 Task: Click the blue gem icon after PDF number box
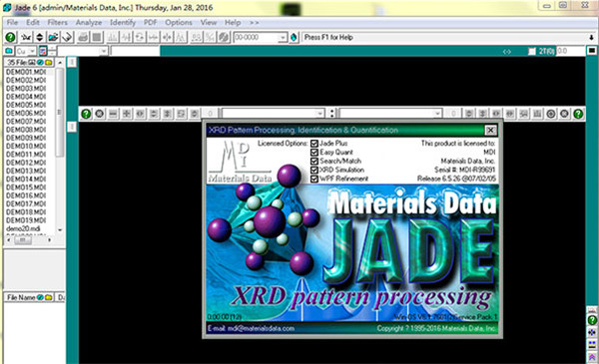point(294,37)
